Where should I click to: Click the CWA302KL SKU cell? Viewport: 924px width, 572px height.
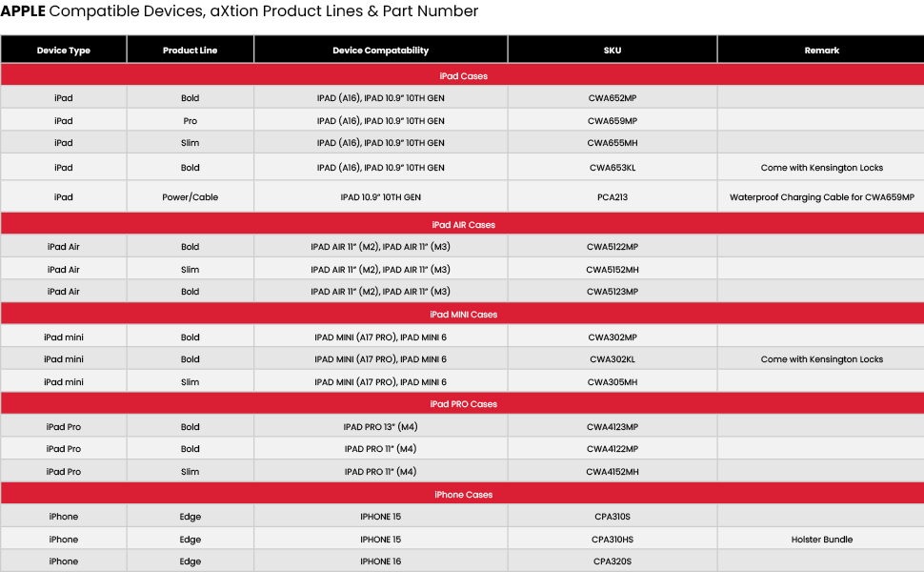(x=612, y=359)
